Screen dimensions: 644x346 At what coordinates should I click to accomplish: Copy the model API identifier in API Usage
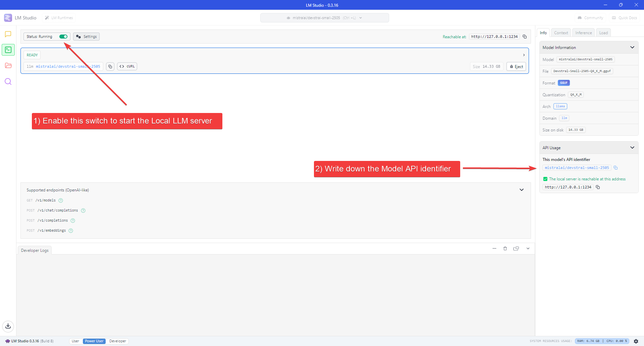point(615,168)
